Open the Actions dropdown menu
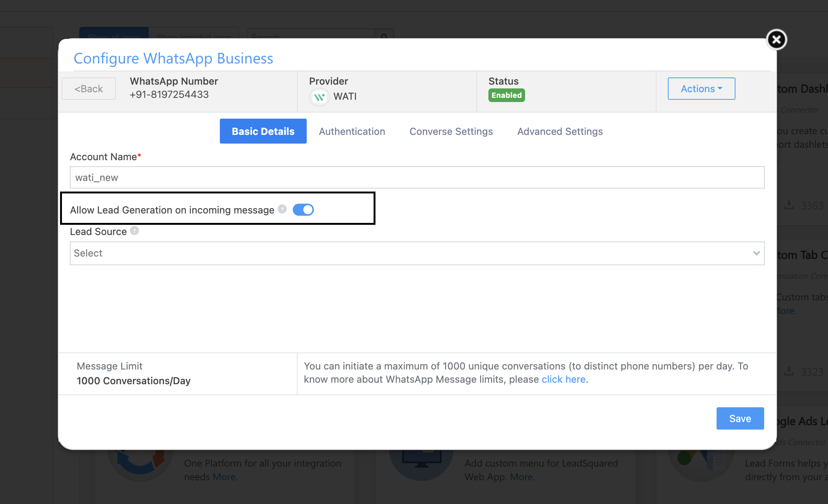Screen dimensions: 828x504 [701, 89]
